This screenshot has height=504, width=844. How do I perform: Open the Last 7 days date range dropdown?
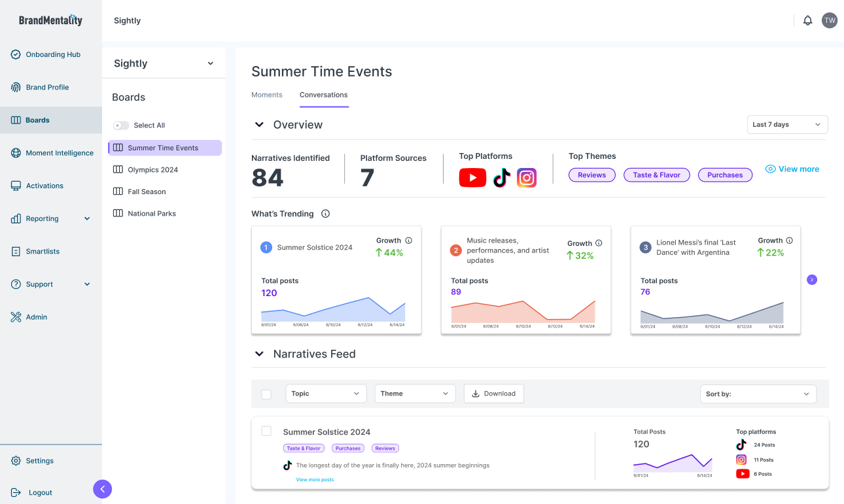[x=787, y=125]
